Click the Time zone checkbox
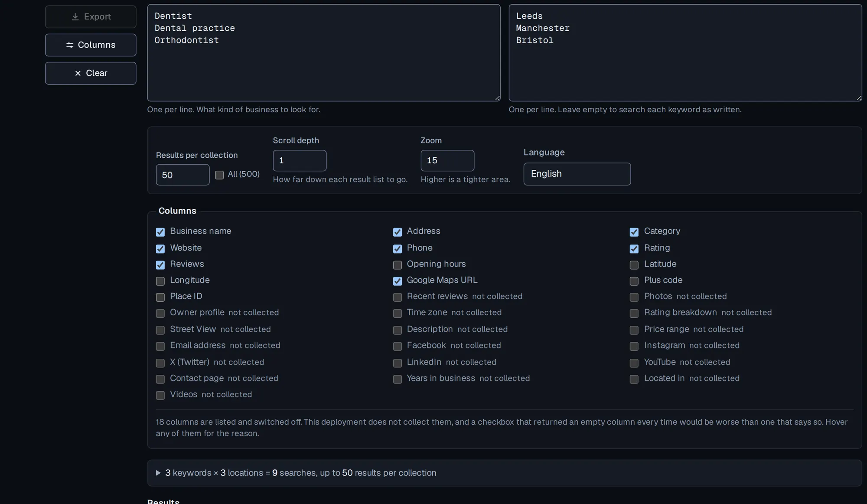 click(398, 313)
